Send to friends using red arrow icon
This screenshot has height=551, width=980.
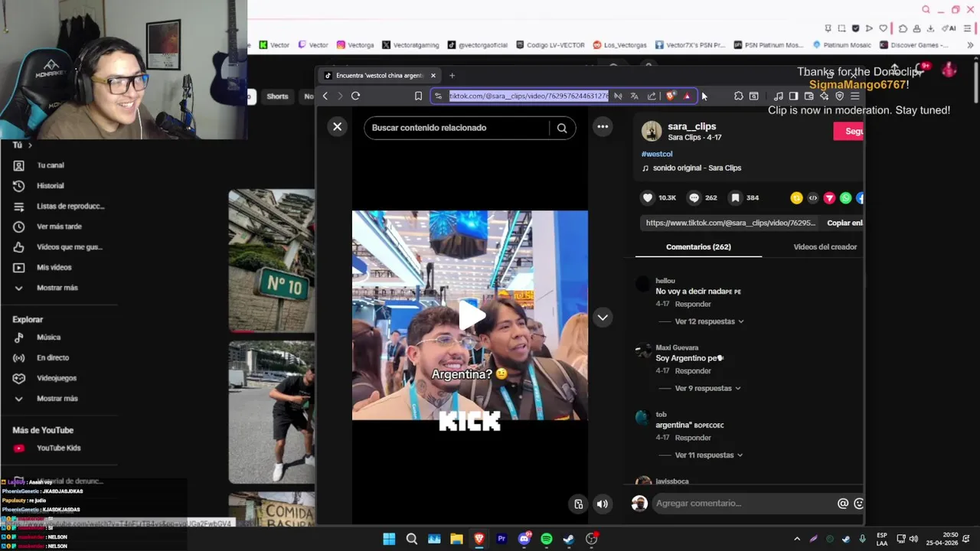coord(829,198)
